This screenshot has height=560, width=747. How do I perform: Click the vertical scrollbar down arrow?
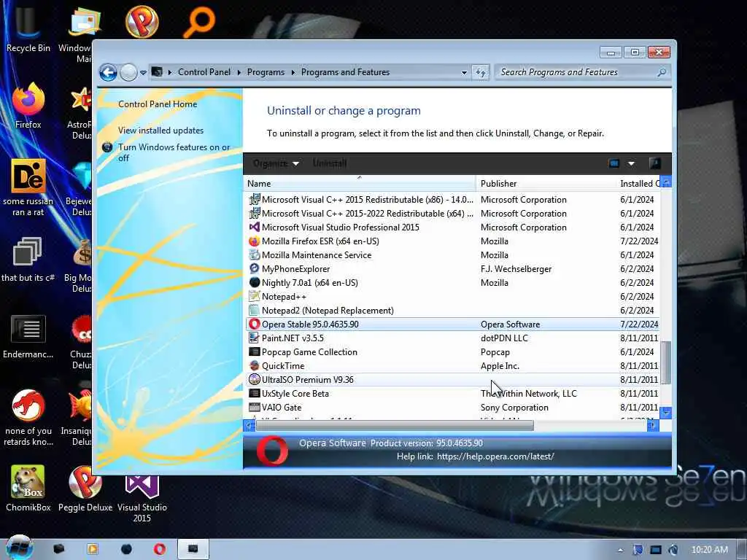pos(667,412)
